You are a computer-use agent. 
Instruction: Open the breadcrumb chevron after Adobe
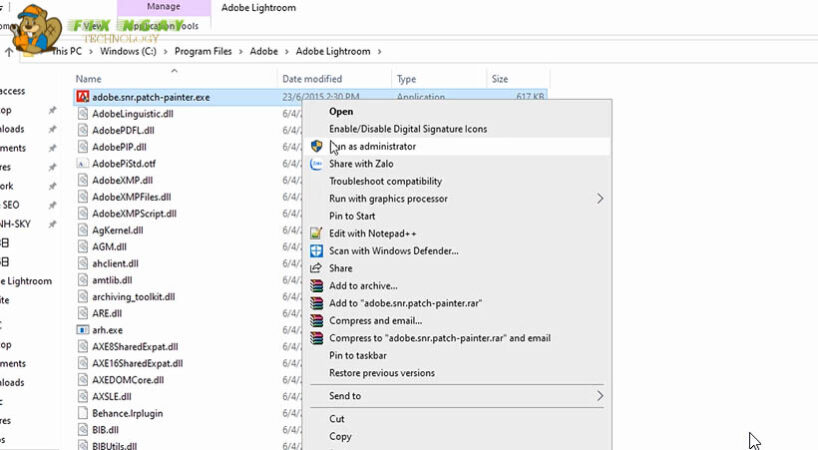pos(286,52)
